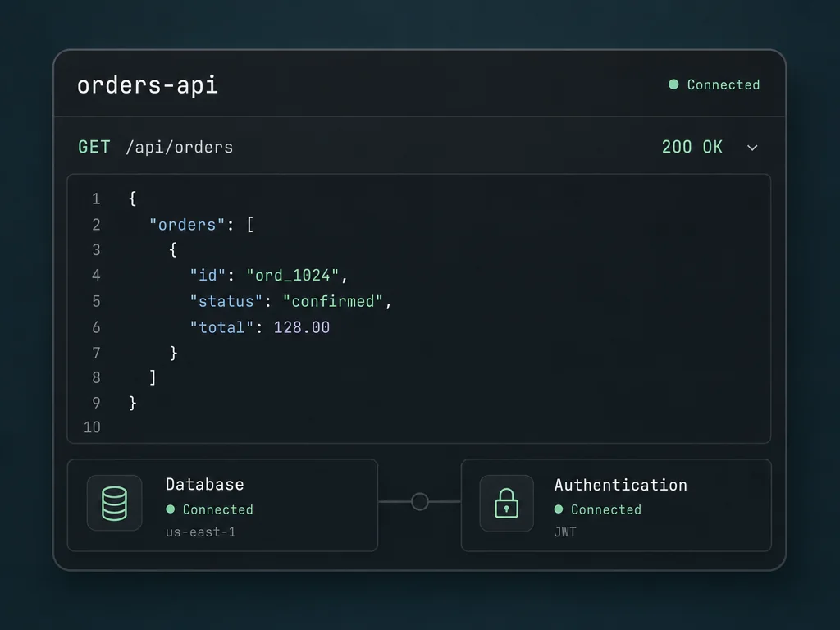840x630 pixels.
Task: Click the "confirmed" status value
Action: click(333, 302)
